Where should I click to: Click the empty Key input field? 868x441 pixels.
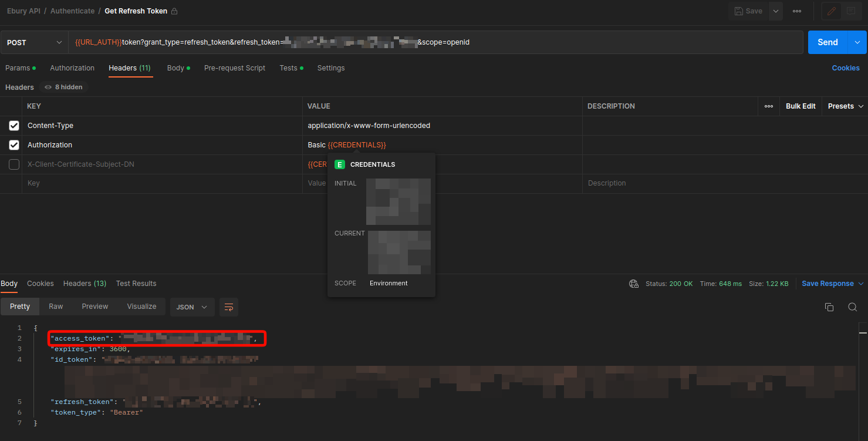click(x=163, y=183)
